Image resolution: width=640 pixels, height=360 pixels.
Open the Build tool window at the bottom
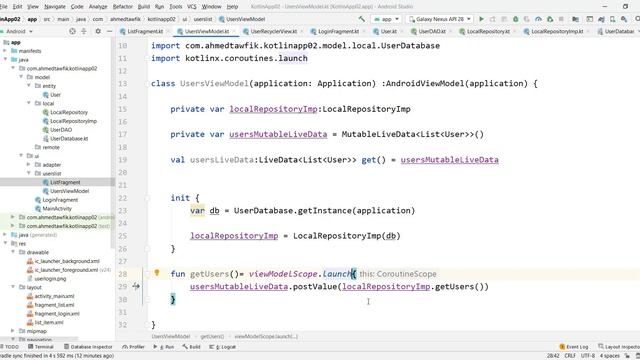tap(191, 347)
